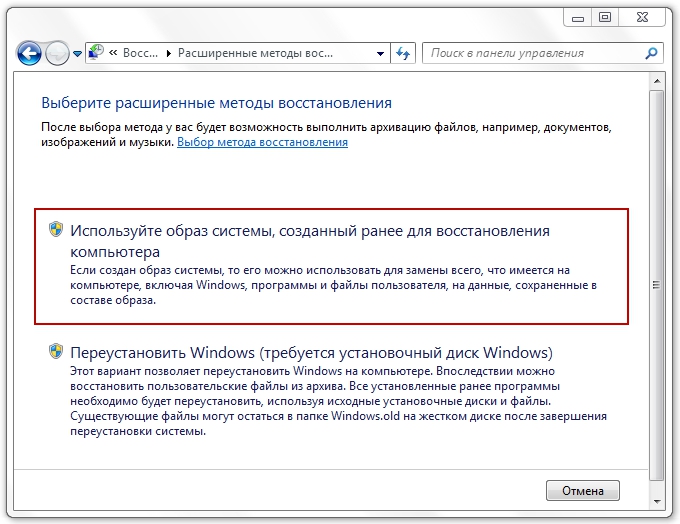Maximize the recovery window

pyautogui.click(x=605, y=18)
